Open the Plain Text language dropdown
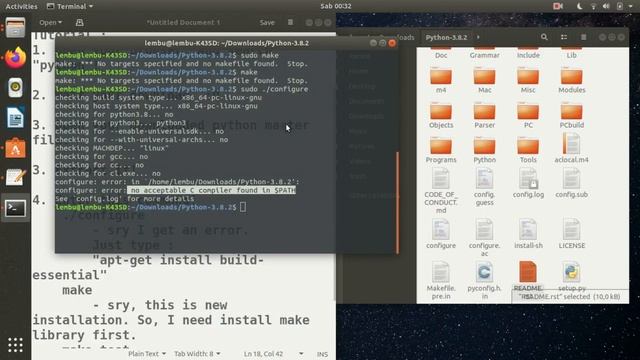The height and width of the screenshot is (360, 640). (147, 353)
